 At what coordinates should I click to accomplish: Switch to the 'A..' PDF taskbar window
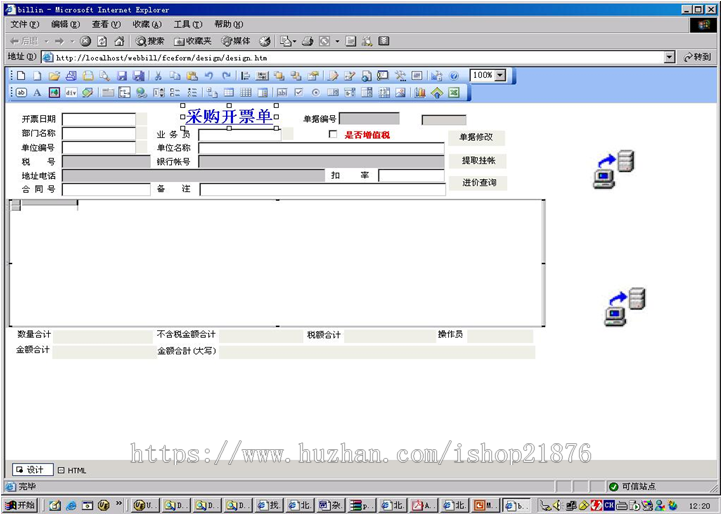pyautogui.click(x=424, y=505)
